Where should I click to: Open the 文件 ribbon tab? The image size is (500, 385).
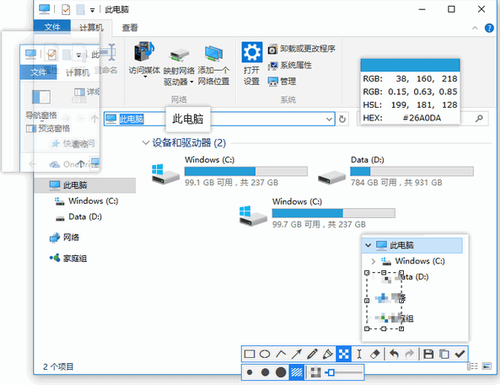tap(52, 27)
